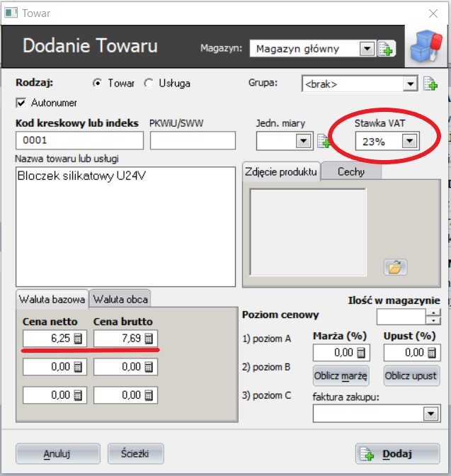Viewport: 451px width, 476px height.
Task: Click the '1) poziom A' label
Action: tap(266, 339)
